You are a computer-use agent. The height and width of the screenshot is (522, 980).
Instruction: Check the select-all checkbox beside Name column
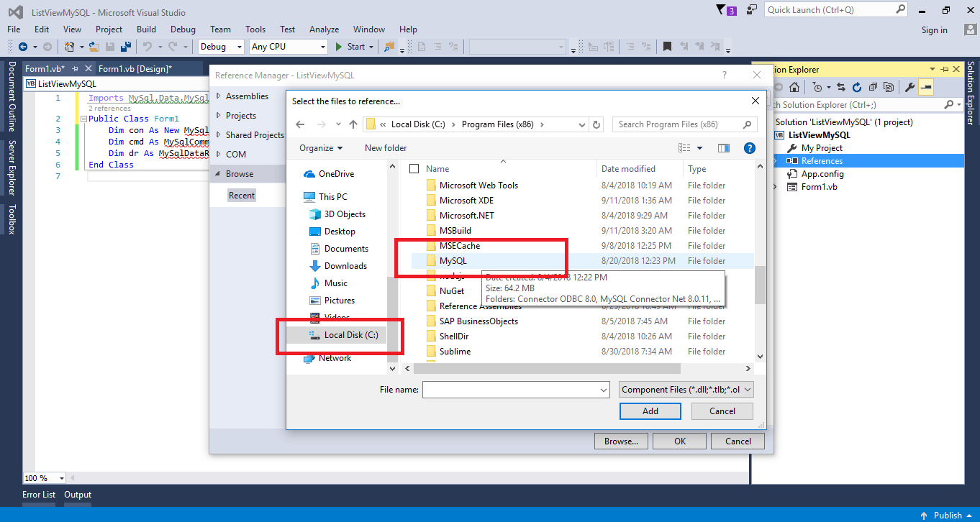[414, 169]
